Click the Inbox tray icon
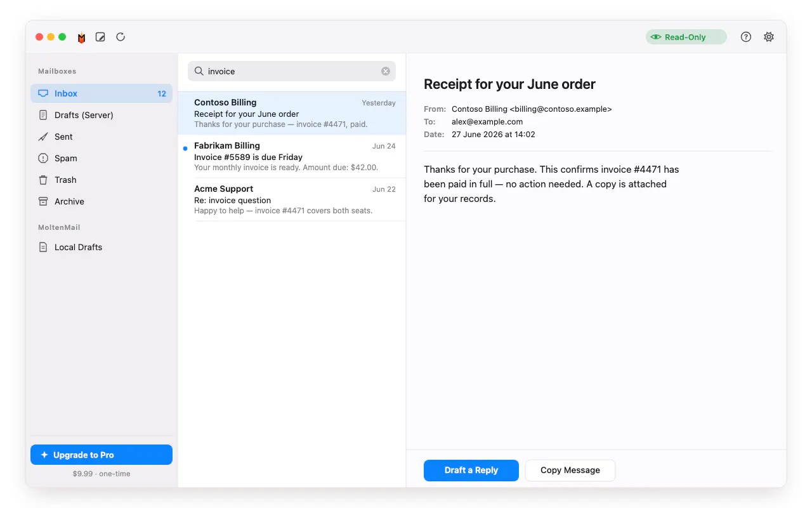Screen dimensions: 812x508 43,93
